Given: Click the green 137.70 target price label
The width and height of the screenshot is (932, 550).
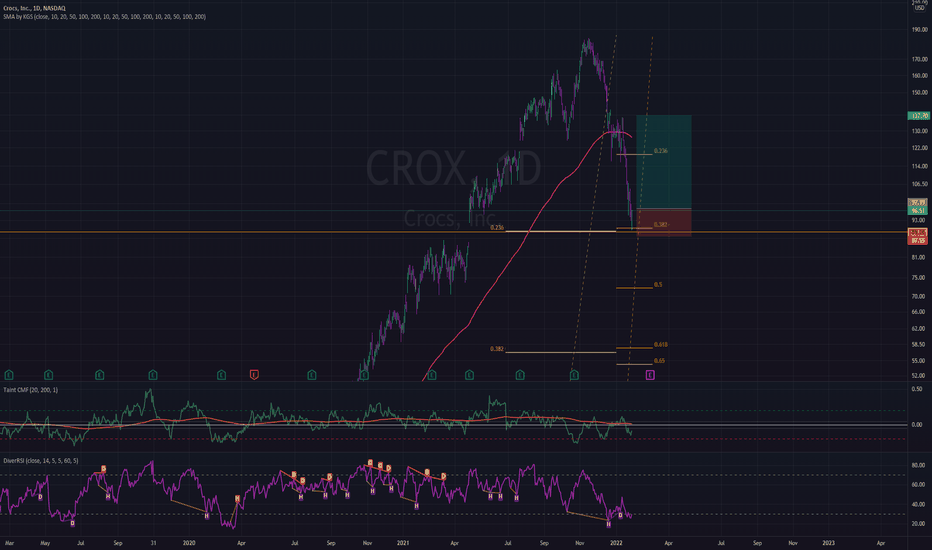Looking at the screenshot, I should 919,116.
